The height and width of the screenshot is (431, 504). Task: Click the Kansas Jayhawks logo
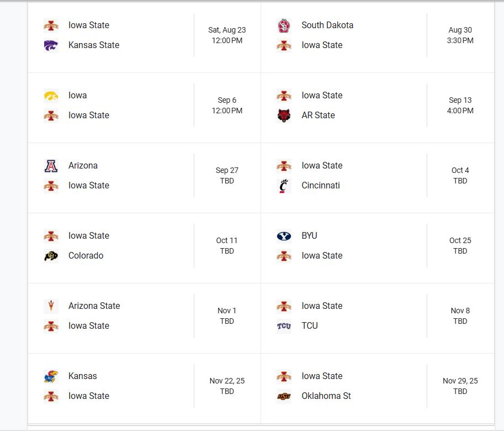pyautogui.click(x=51, y=376)
